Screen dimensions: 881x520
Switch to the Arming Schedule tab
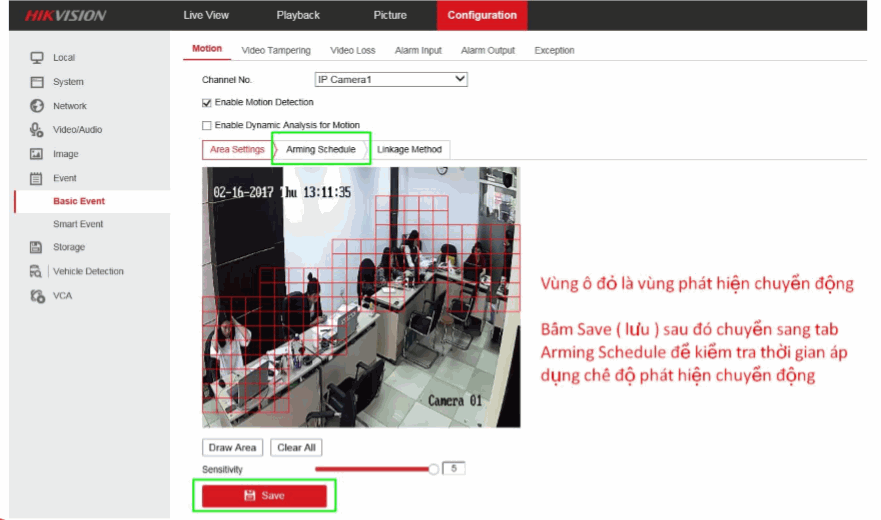coord(320,149)
